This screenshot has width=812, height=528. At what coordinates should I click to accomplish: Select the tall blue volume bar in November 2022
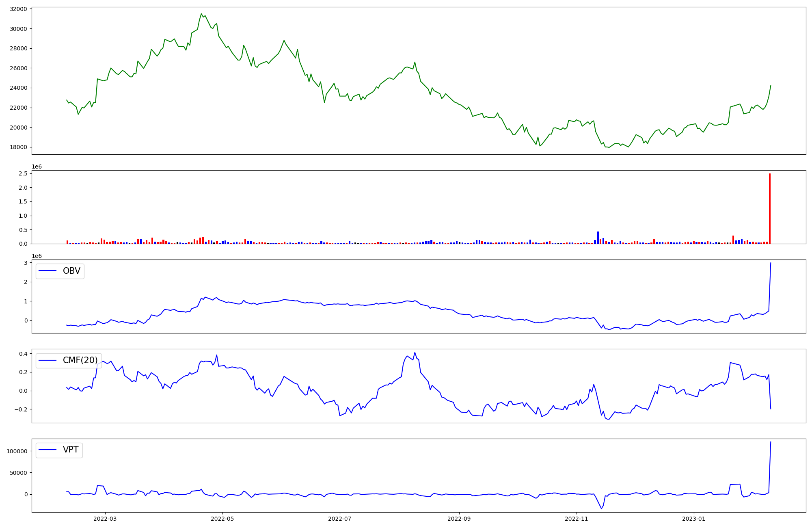(598, 237)
